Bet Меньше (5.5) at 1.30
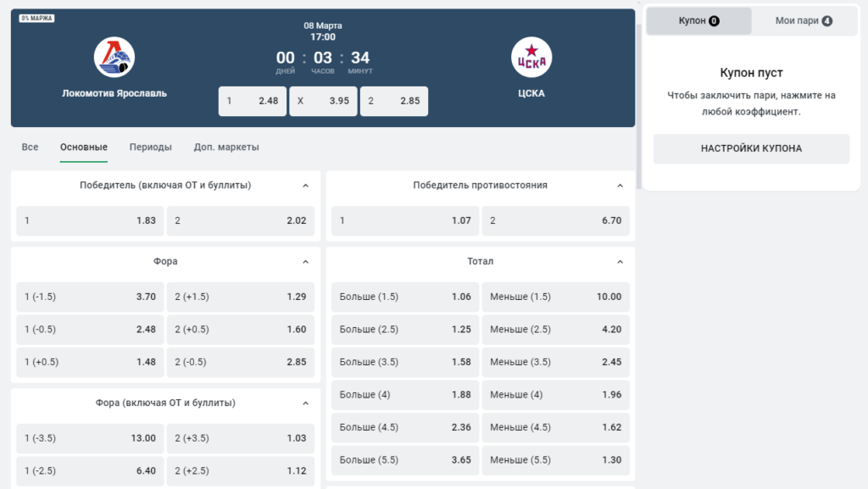Viewport: 868px width, 489px height. (556, 460)
